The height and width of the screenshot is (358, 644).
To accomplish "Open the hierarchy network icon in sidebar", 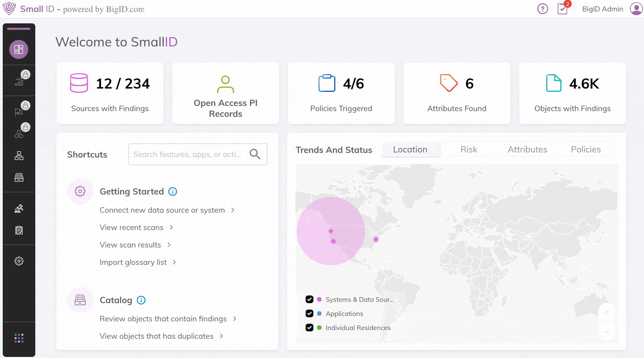I will pyautogui.click(x=19, y=156).
